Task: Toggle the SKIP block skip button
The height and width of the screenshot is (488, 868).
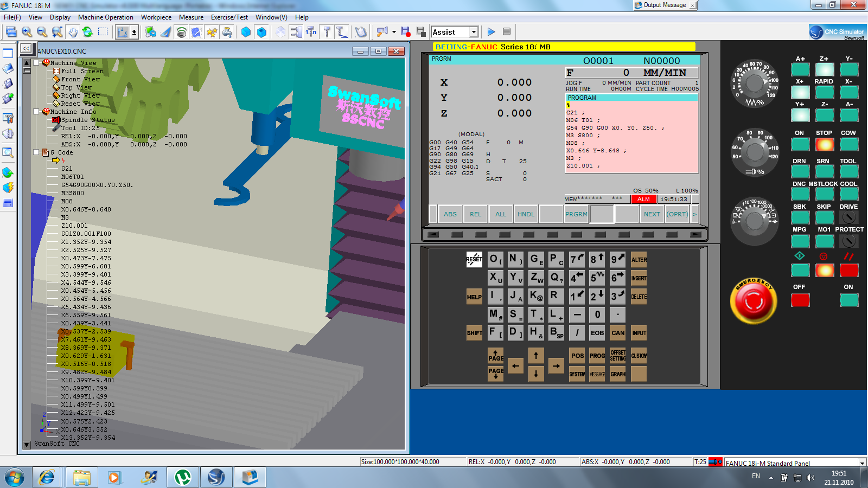Action: [825, 217]
